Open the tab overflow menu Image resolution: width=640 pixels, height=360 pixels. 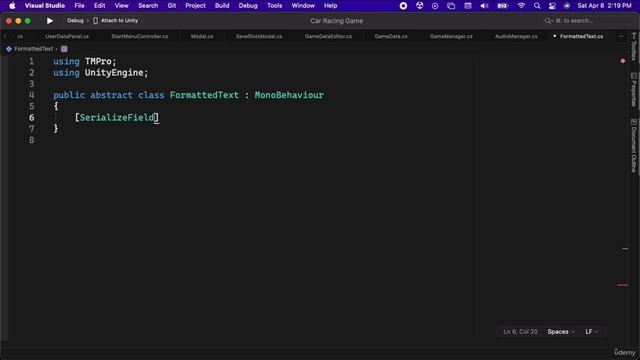point(621,36)
